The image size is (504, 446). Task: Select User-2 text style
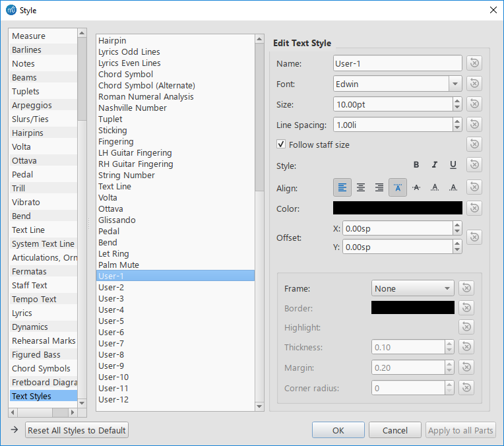pyautogui.click(x=175, y=288)
